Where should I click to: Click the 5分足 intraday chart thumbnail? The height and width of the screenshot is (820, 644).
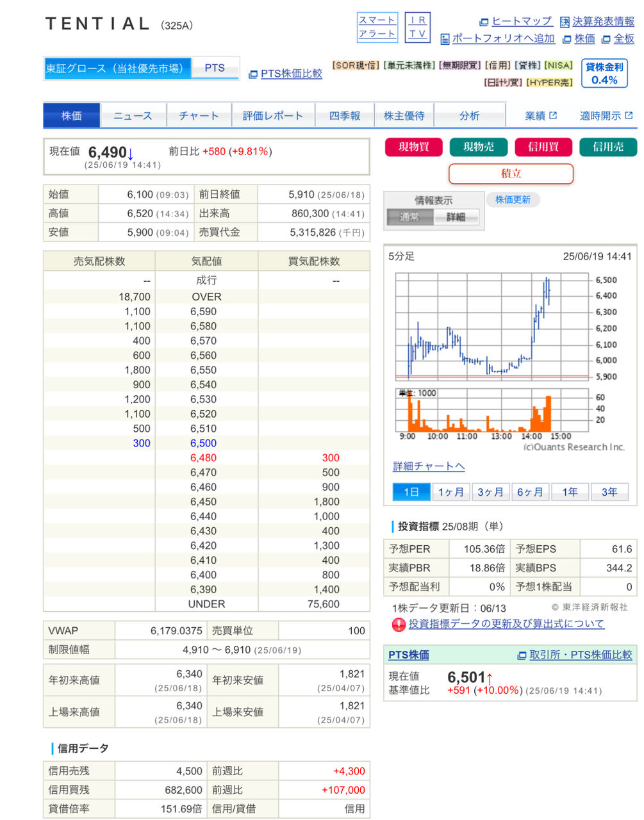(x=510, y=350)
